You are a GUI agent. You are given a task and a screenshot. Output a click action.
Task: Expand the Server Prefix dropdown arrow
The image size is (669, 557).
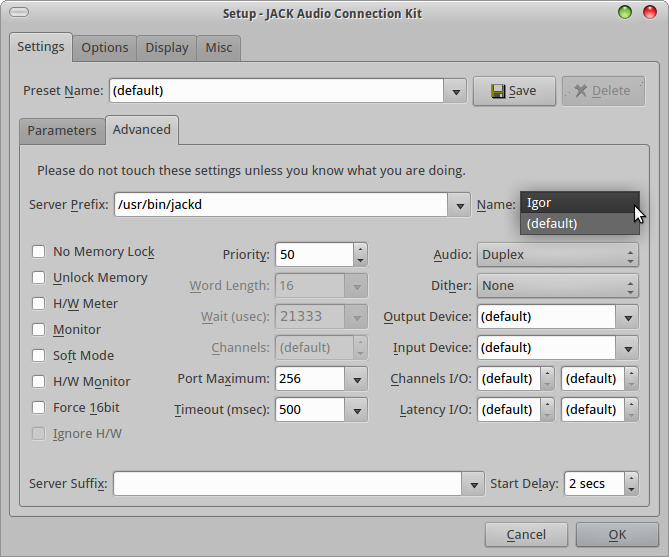460,205
